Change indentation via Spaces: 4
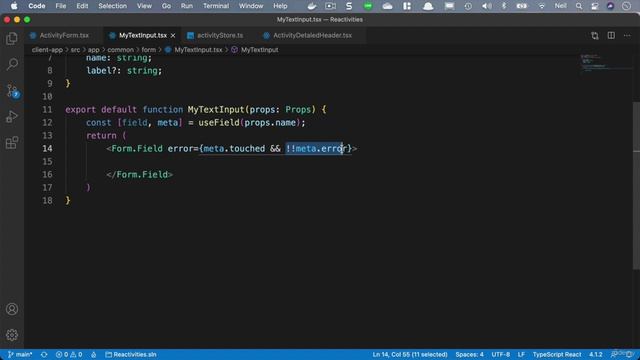This screenshot has height=360, width=640. pos(469,354)
